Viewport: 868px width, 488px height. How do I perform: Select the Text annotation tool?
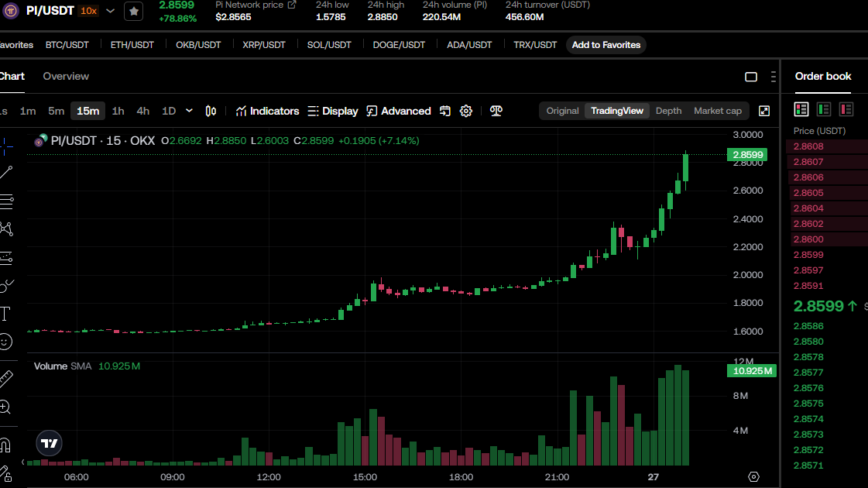(x=5, y=314)
